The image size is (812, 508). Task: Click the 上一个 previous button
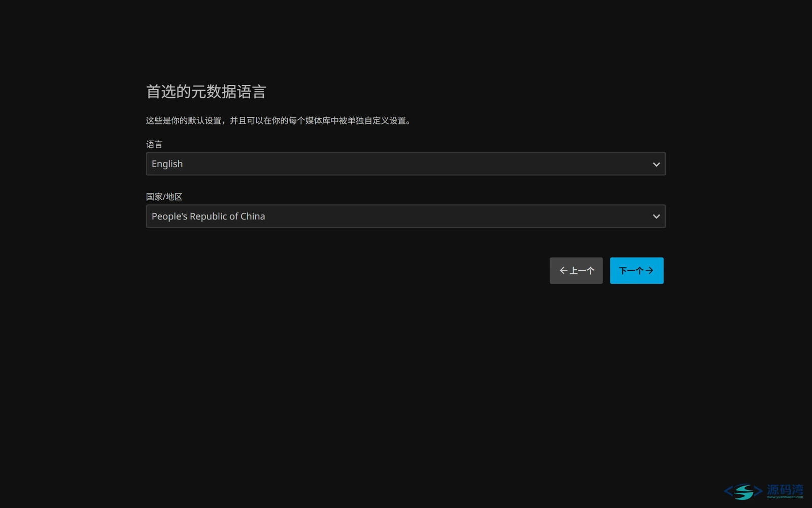[x=576, y=270]
